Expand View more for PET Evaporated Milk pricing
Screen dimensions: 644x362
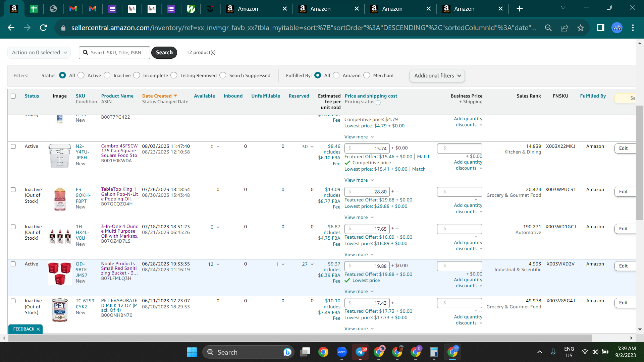pyautogui.click(x=359, y=329)
